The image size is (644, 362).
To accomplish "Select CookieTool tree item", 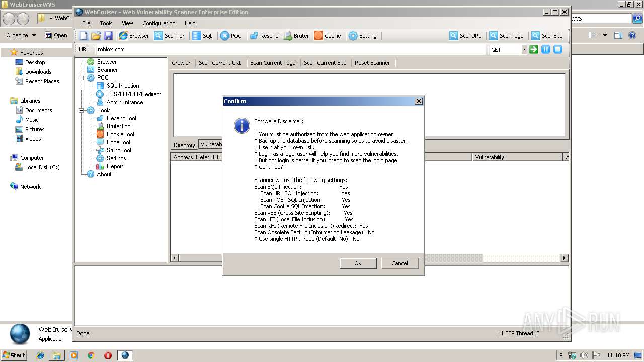I will (x=120, y=134).
